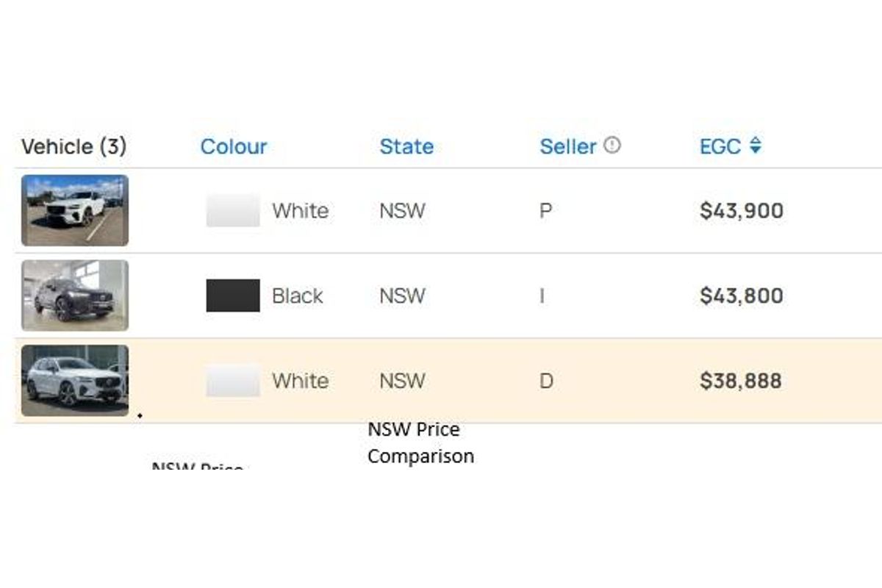The height and width of the screenshot is (588, 882).
Task: Click the white swatch in highlighted row
Action: [x=233, y=381]
